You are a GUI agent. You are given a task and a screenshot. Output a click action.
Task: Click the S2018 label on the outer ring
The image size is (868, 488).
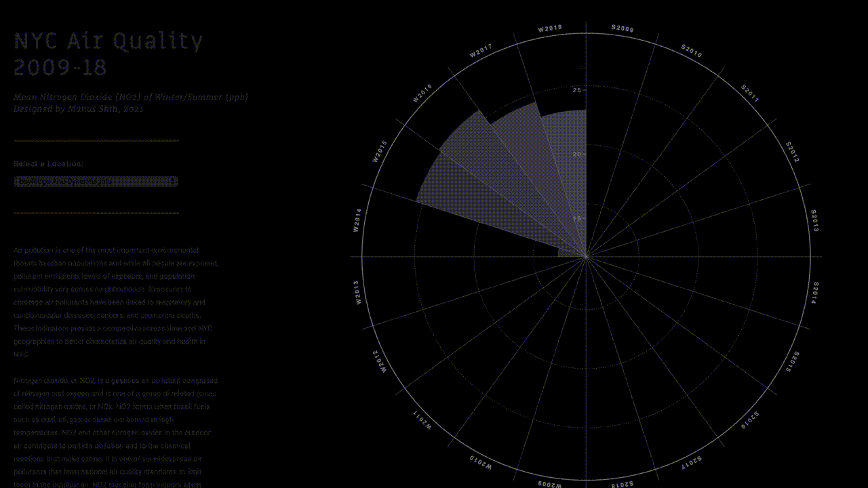click(623, 484)
